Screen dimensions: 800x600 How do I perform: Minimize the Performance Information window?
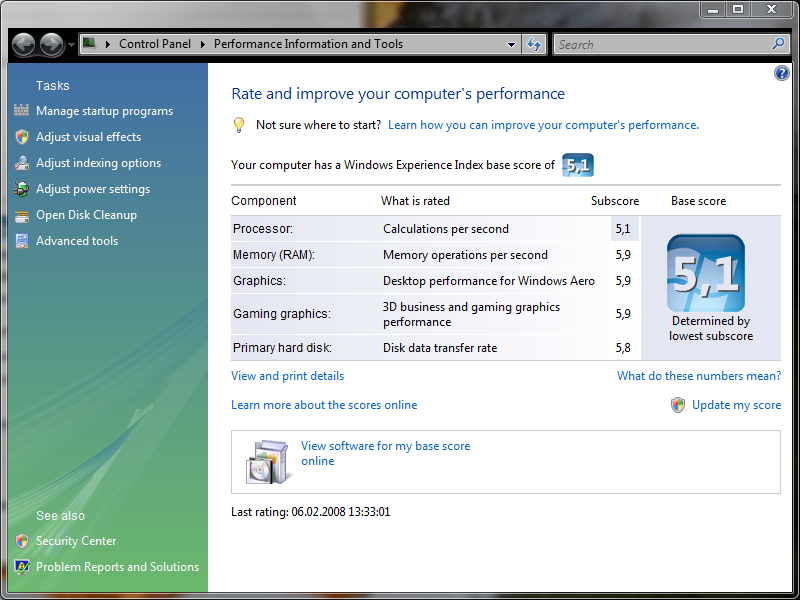[713, 10]
